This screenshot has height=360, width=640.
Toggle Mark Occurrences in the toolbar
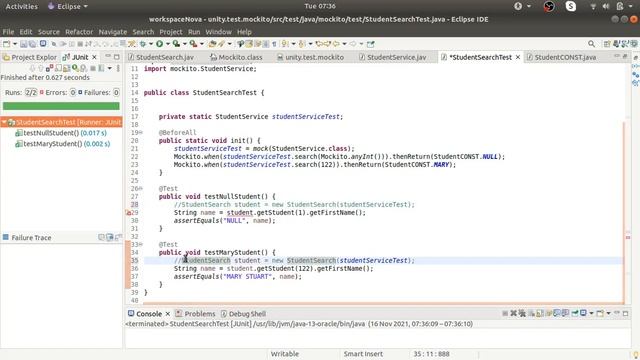pyautogui.click(x=248, y=44)
